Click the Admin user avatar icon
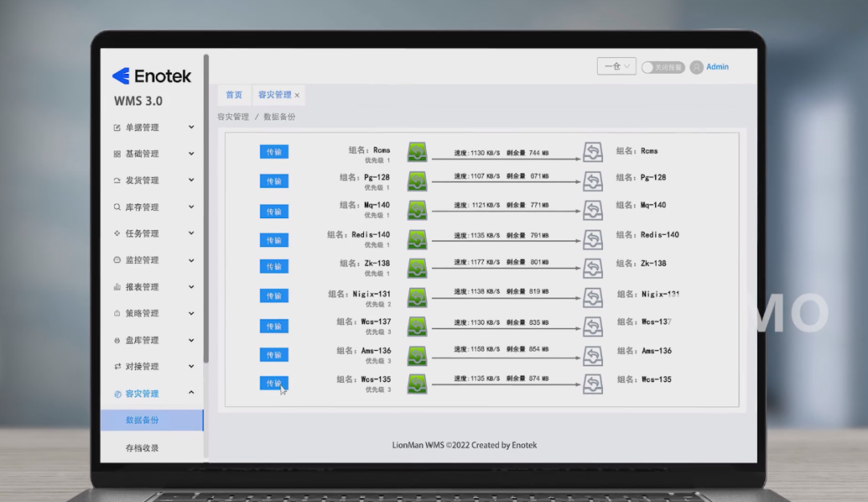This screenshot has width=868, height=502. pos(696,67)
